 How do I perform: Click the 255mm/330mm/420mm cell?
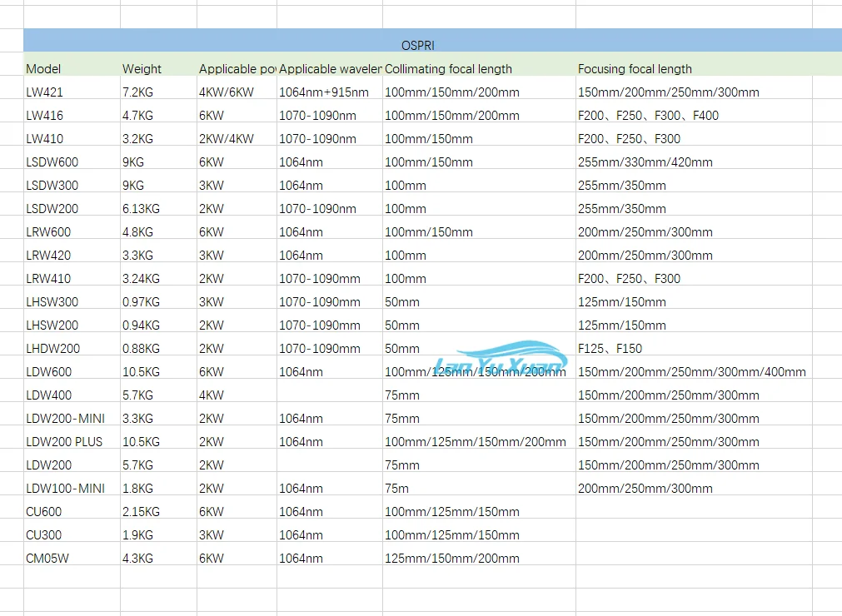694,156
